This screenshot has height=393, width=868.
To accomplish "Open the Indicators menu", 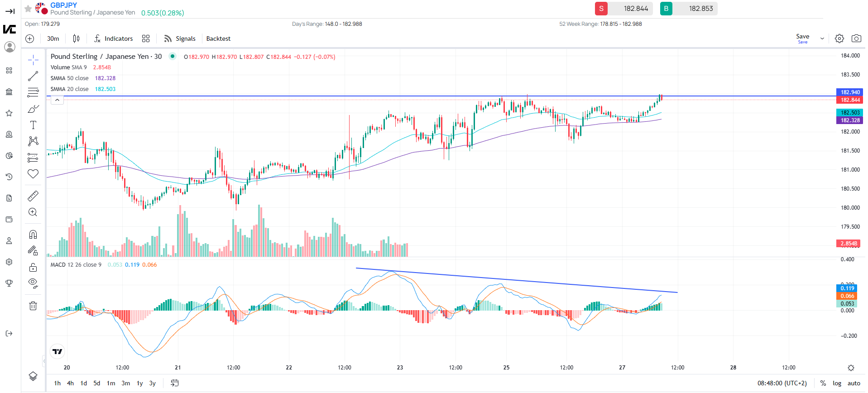I will click(x=113, y=39).
